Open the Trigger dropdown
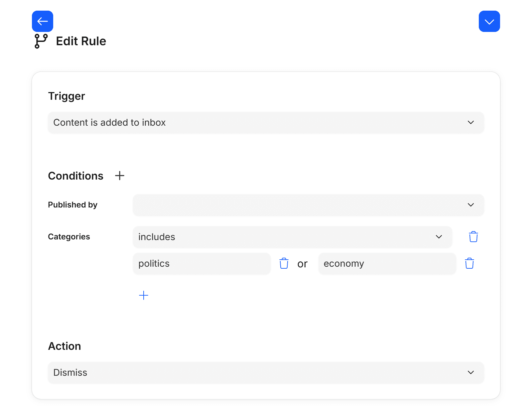532x409 pixels. point(266,122)
